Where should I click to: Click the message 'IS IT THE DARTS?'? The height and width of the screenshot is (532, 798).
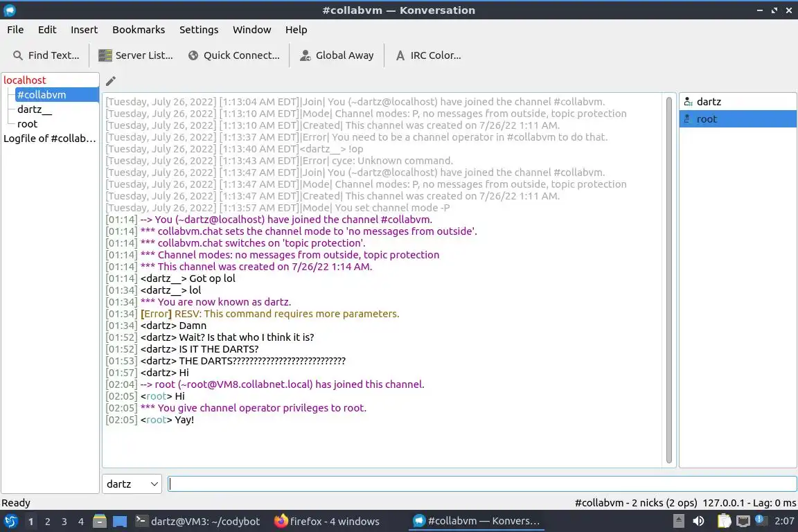(219, 349)
